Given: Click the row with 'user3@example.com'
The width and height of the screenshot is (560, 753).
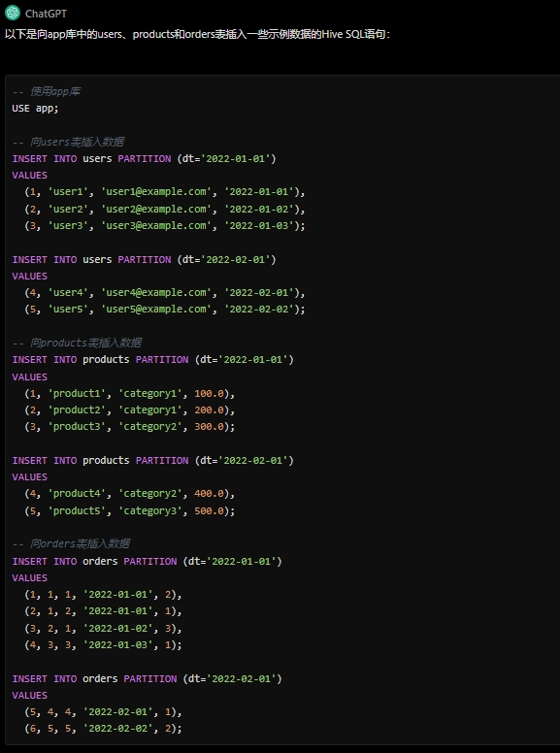Looking at the screenshot, I should [x=165, y=225].
